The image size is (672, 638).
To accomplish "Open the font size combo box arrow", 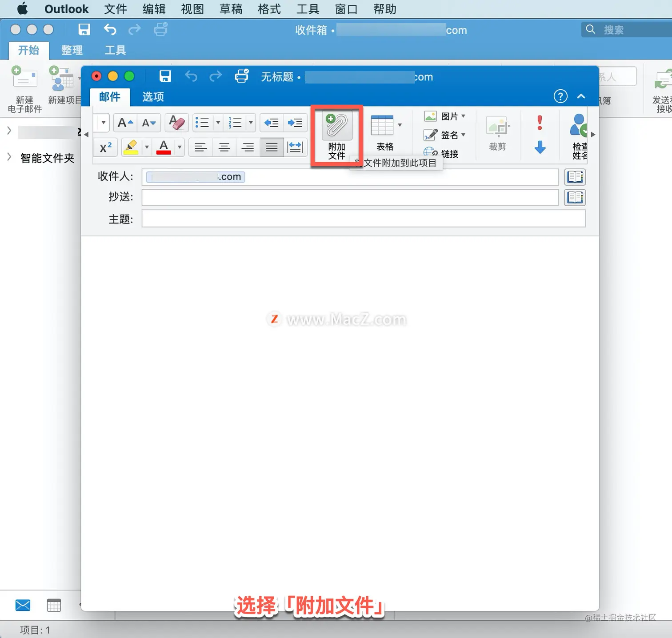I will [103, 123].
